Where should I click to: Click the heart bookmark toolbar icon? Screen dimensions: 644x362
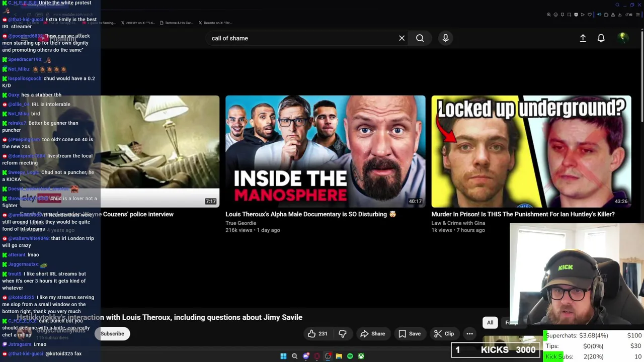pos(590,15)
